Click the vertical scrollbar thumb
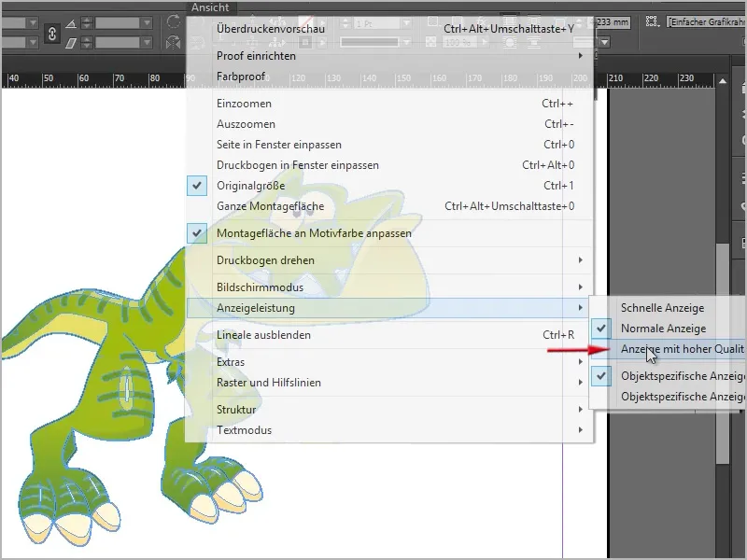This screenshot has height=560, width=747. tap(723, 353)
